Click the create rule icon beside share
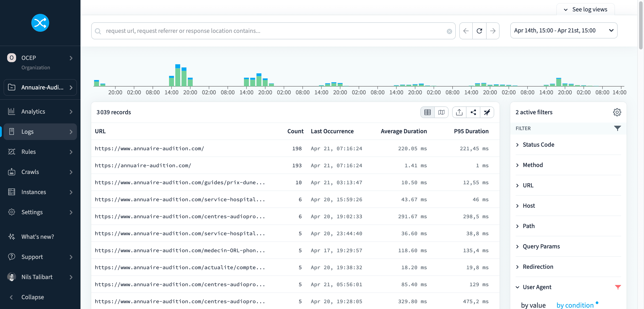The height and width of the screenshot is (309, 644). click(x=487, y=112)
